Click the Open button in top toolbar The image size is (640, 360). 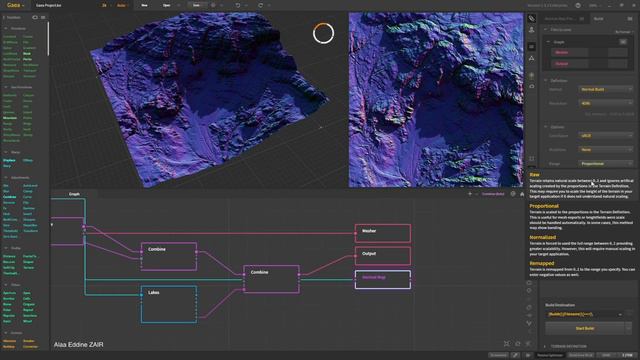pos(167,5)
